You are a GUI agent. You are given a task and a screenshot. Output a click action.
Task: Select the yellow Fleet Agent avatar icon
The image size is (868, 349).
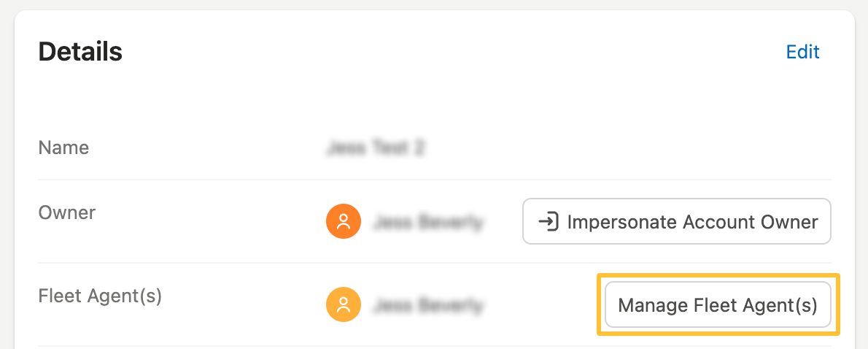click(x=344, y=304)
